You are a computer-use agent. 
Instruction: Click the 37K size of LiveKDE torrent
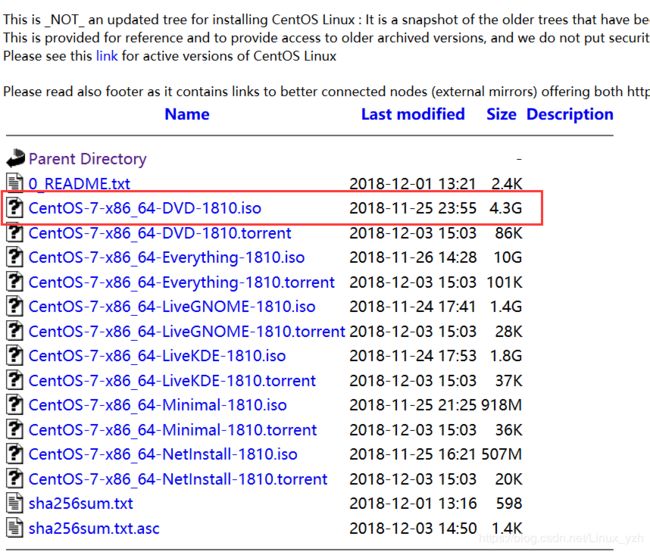509,380
